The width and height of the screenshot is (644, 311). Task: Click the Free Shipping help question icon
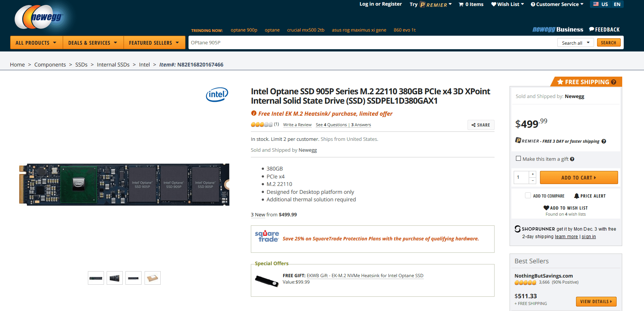click(x=614, y=82)
